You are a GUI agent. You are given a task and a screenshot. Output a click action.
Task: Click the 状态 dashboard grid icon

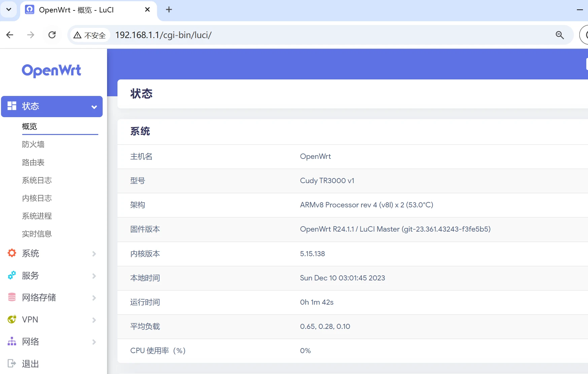pos(12,106)
